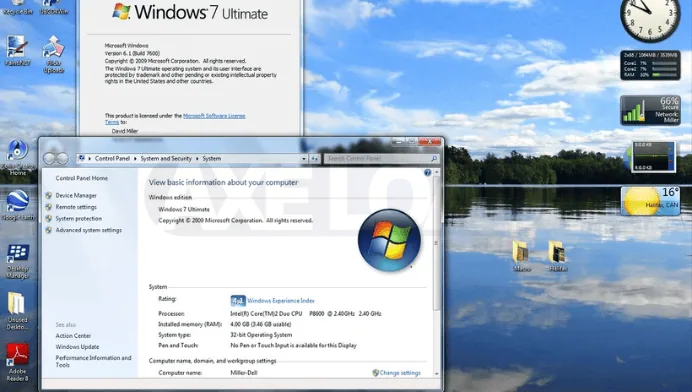Open the Google Earth desktop icon
Viewport: 692px width, 392px height.
pos(18,205)
